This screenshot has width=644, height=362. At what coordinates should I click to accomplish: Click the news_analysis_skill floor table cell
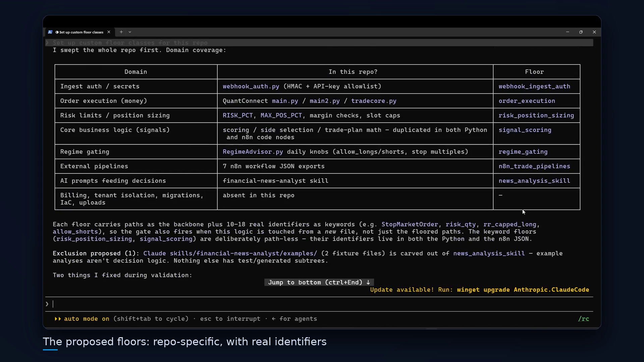click(x=536, y=181)
